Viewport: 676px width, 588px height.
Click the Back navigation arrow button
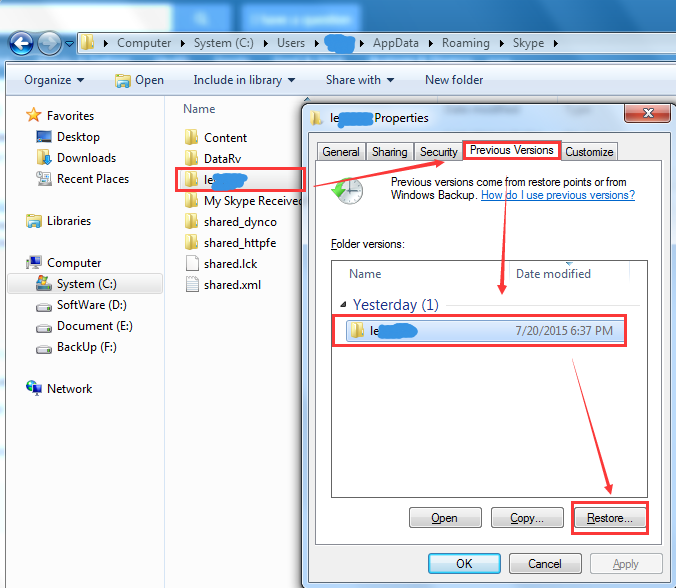point(21,43)
